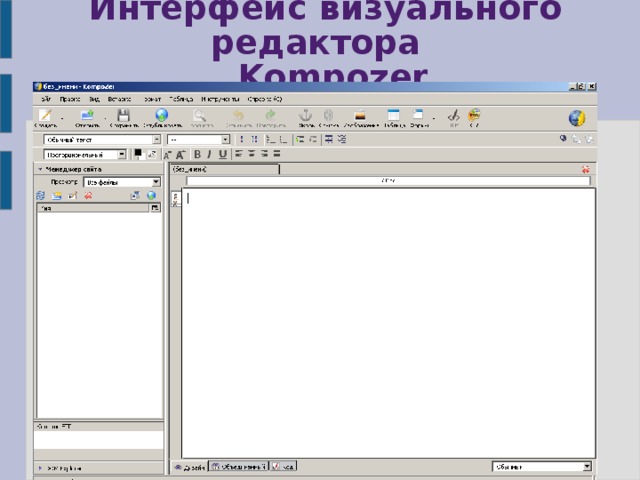Open the Обычный текст paragraph format dropdown
Viewport: 640px width, 480px height.
pyautogui.click(x=102, y=140)
